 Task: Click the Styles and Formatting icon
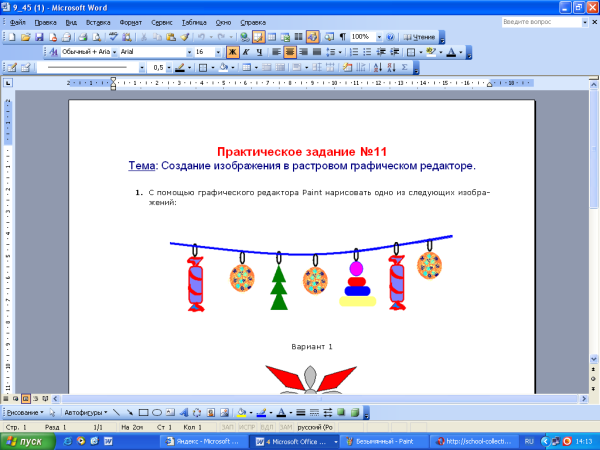click(x=54, y=52)
